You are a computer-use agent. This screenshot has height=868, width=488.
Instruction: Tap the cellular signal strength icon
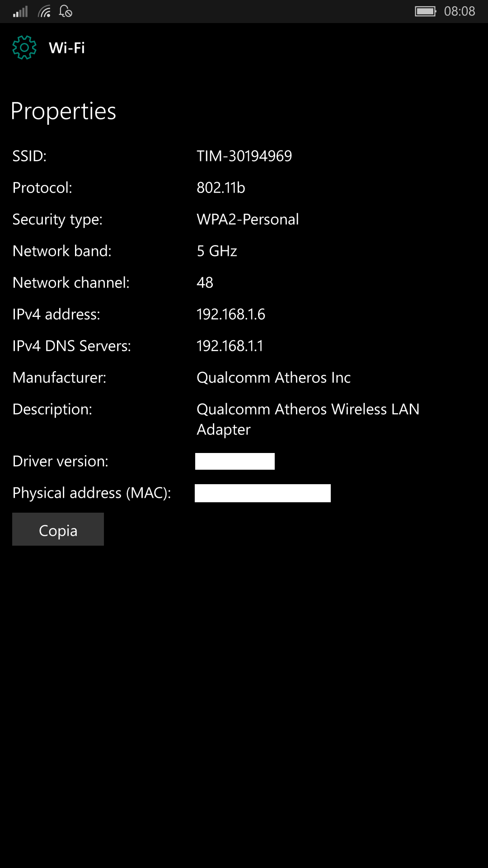point(20,11)
